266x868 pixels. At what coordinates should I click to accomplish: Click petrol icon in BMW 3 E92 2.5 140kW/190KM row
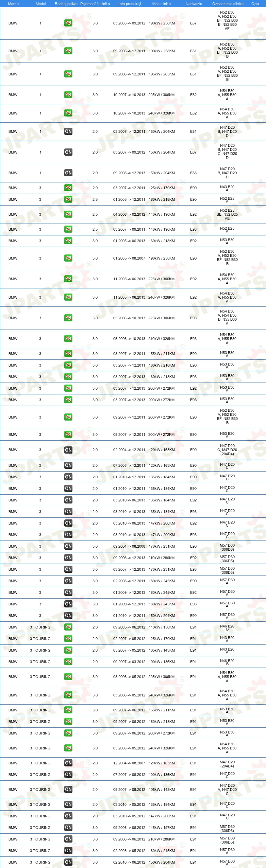pyautogui.click(x=68, y=214)
